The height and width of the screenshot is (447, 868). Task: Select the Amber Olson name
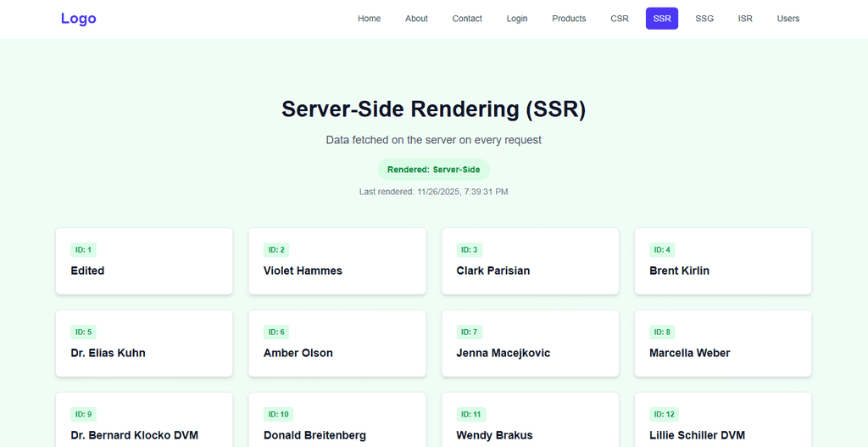[298, 353]
